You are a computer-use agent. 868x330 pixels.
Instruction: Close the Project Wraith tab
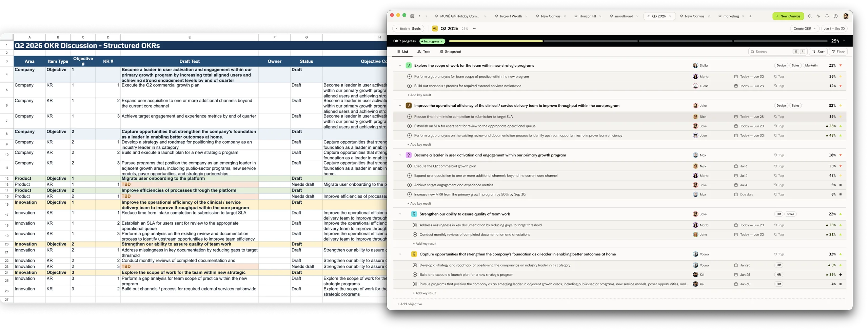[x=526, y=16]
